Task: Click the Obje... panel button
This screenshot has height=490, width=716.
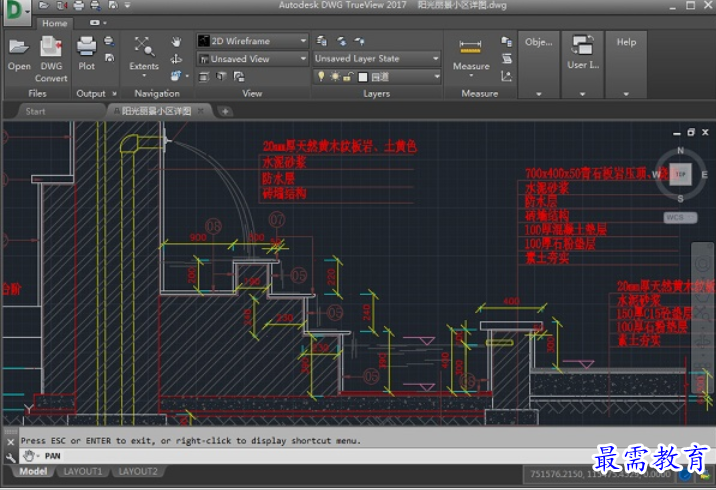Action: click(538, 42)
